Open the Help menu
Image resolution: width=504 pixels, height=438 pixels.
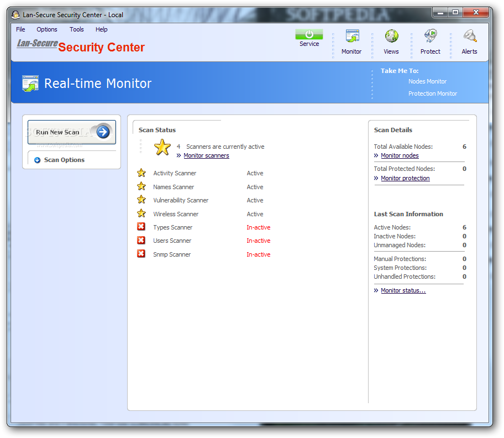click(101, 29)
